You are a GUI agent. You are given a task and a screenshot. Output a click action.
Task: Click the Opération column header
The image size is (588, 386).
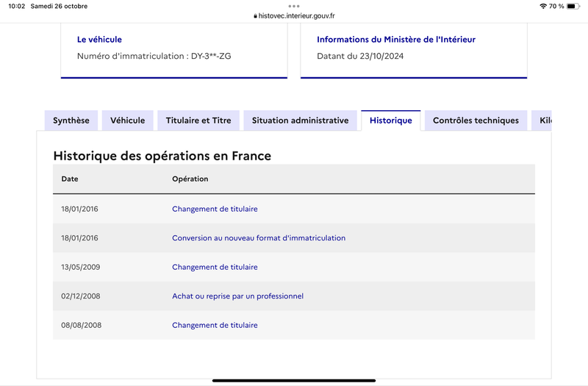tap(190, 179)
